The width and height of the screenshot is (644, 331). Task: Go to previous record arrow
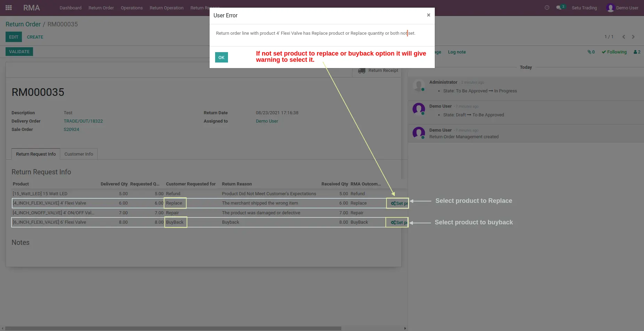click(623, 37)
